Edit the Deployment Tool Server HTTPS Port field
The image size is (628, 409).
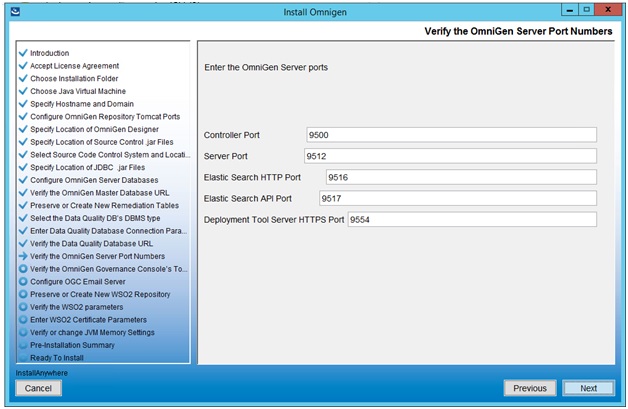(472, 220)
